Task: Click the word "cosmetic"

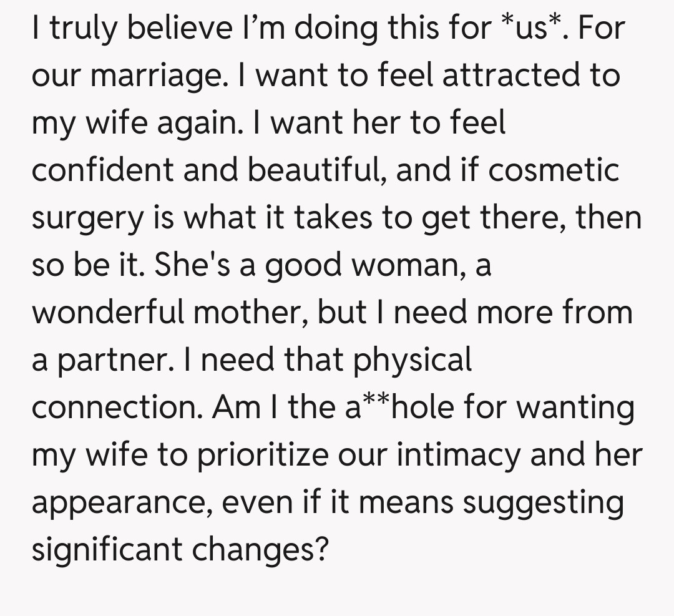Action: tap(554, 170)
